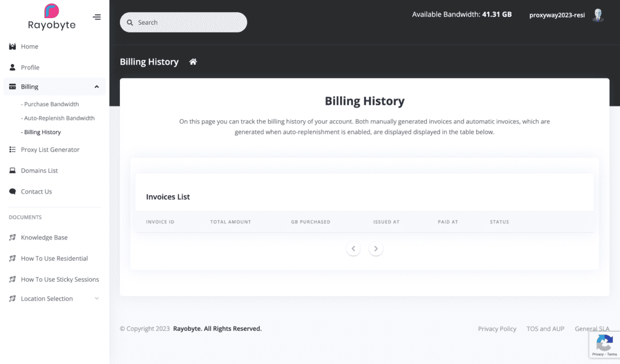Open the General SLA link

point(592,328)
